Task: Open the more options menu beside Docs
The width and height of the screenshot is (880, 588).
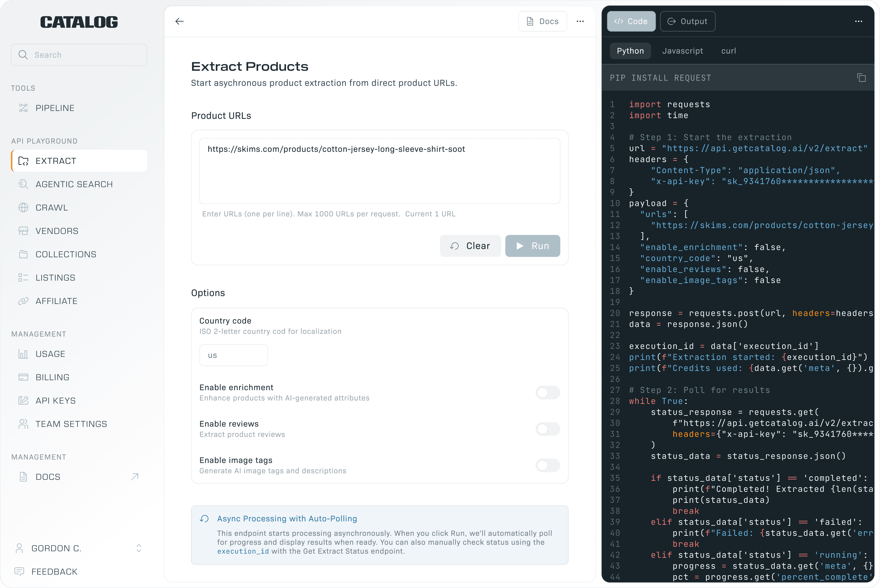Action: (580, 21)
